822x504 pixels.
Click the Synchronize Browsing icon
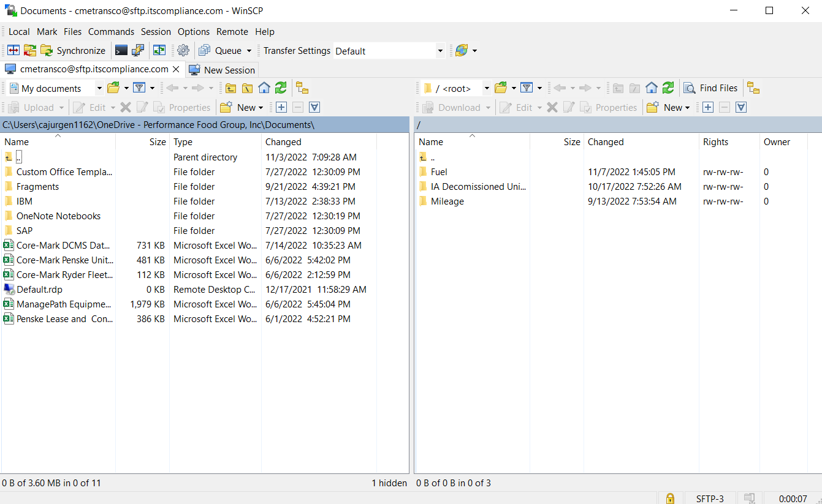(x=159, y=51)
